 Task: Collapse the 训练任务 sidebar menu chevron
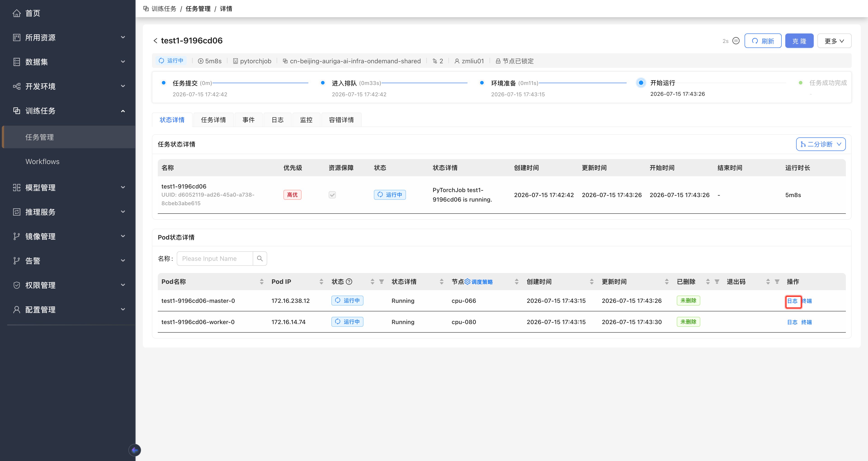(123, 111)
